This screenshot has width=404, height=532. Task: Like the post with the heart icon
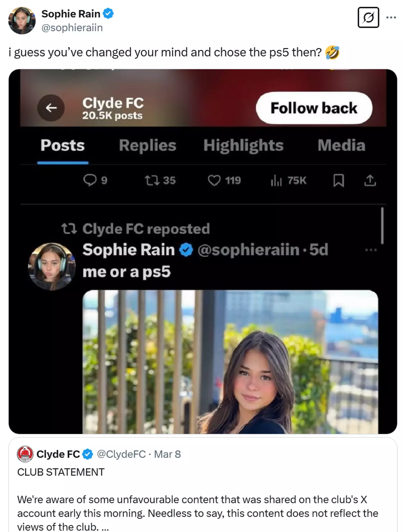pos(214,180)
